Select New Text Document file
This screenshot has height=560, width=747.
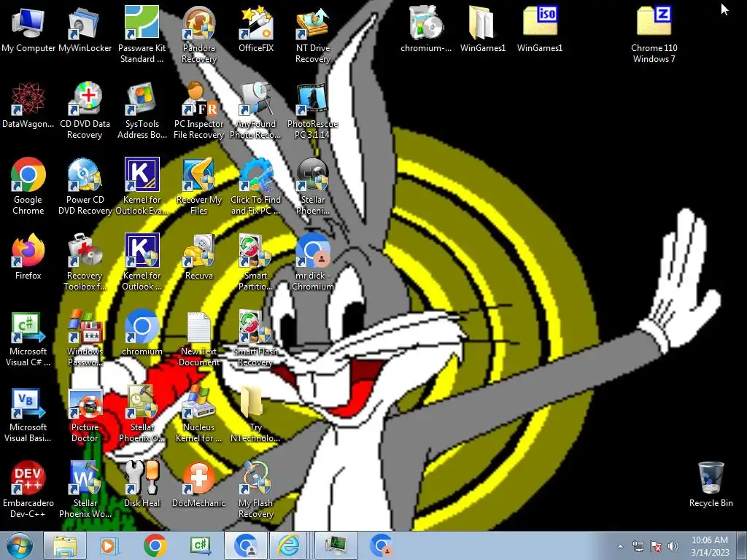point(199,338)
